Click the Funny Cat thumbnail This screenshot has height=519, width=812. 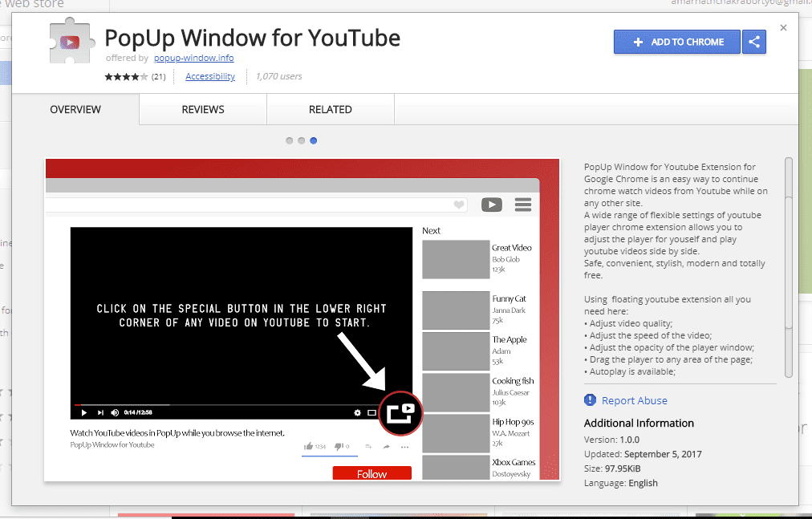456,310
